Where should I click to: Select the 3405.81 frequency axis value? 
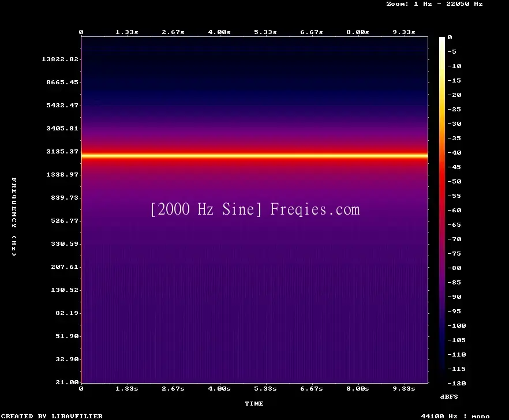[x=62, y=128]
